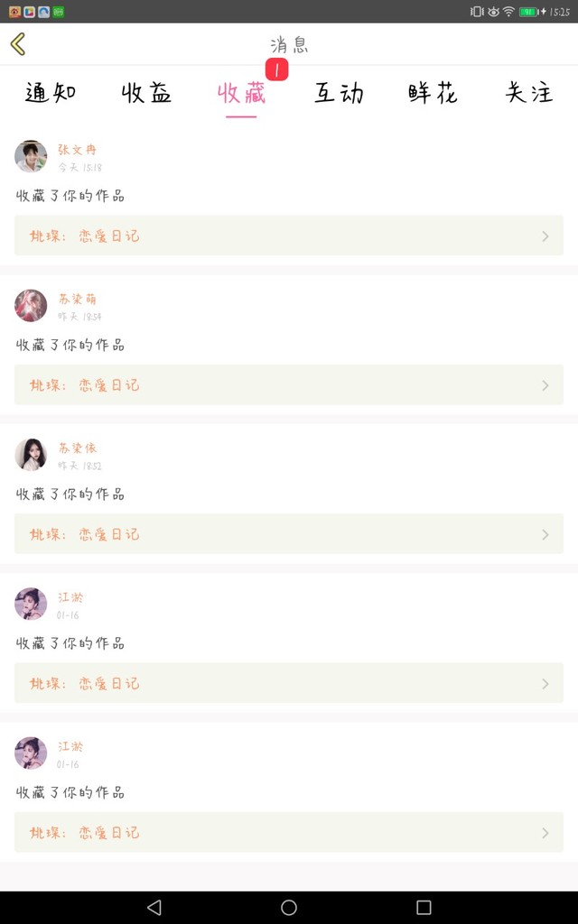Switch to 通知 tab

tap(51, 92)
